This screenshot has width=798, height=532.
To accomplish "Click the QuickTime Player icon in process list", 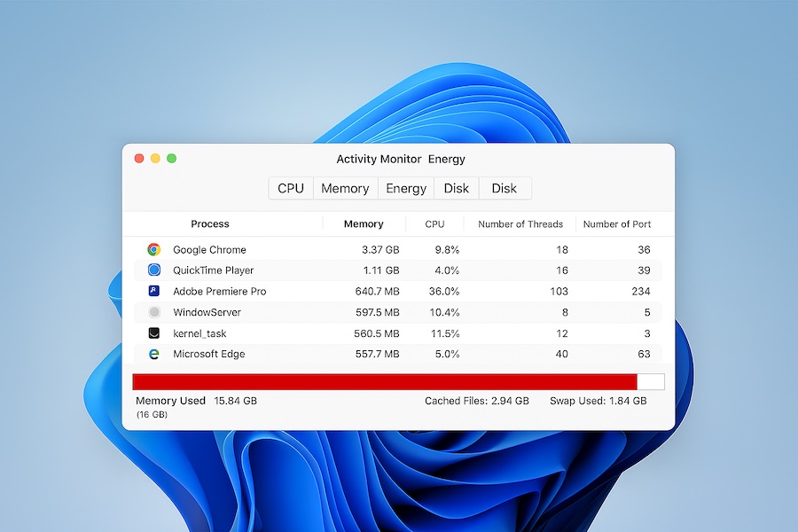I will pyautogui.click(x=153, y=270).
